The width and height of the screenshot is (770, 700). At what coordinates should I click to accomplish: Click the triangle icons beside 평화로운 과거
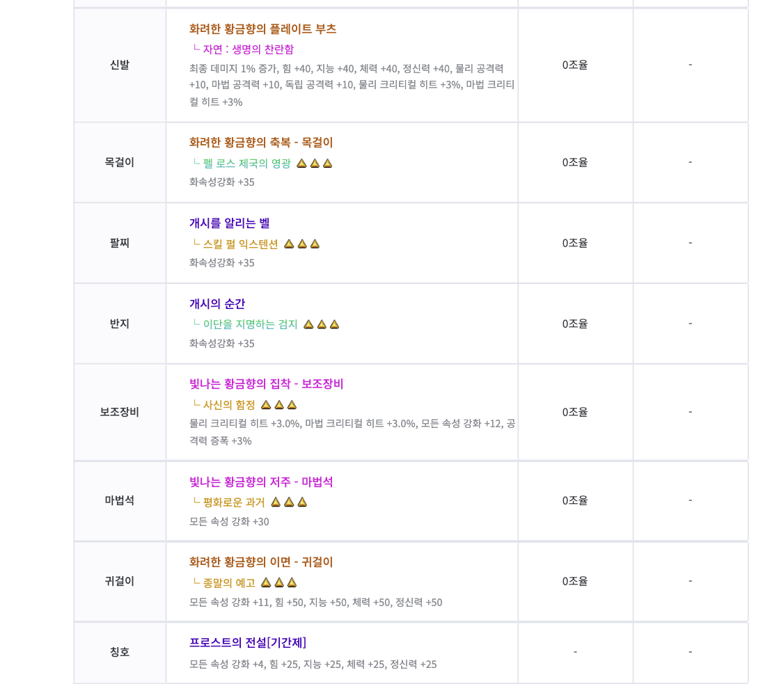click(289, 502)
